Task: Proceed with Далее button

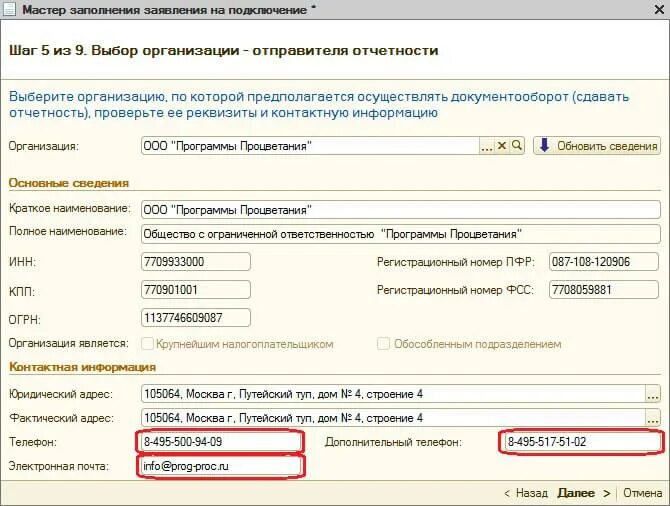Action: [x=584, y=493]
